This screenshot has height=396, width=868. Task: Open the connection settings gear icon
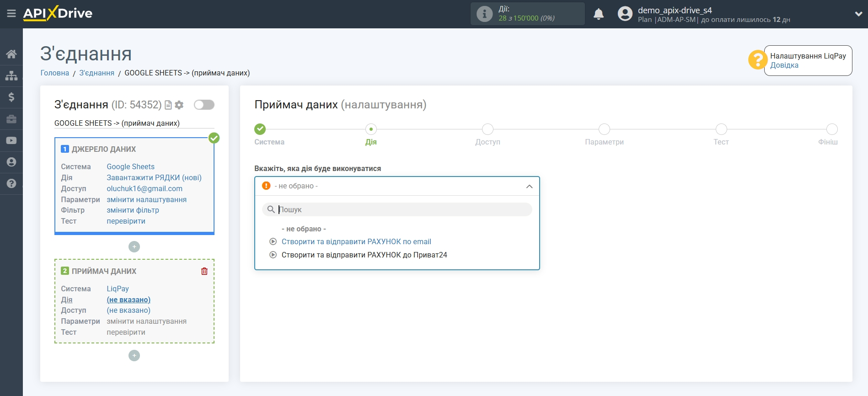[x=179, y=105]
